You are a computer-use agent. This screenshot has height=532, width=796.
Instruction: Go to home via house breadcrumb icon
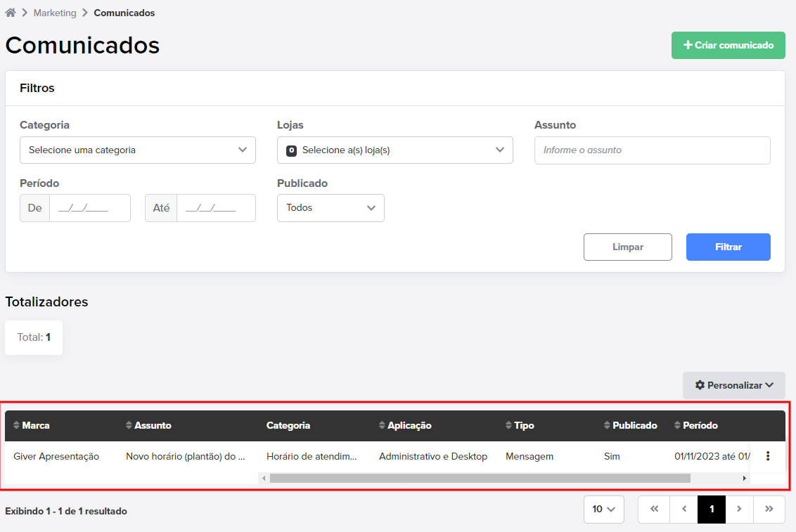click(10, 13)
